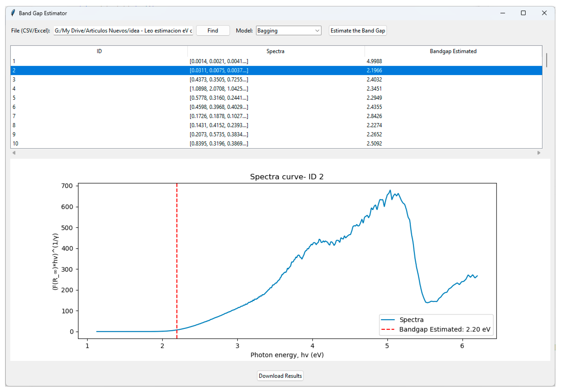Viewport: 561px width, 392px height.
Task: Minimize the Band Gap Estimator window
Action: [x=502, y=13]
